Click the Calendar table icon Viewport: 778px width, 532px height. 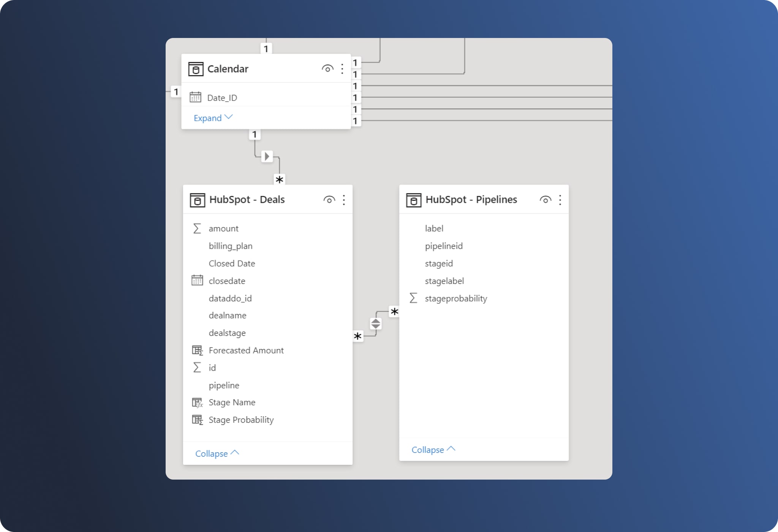click(x=195, y=69)
